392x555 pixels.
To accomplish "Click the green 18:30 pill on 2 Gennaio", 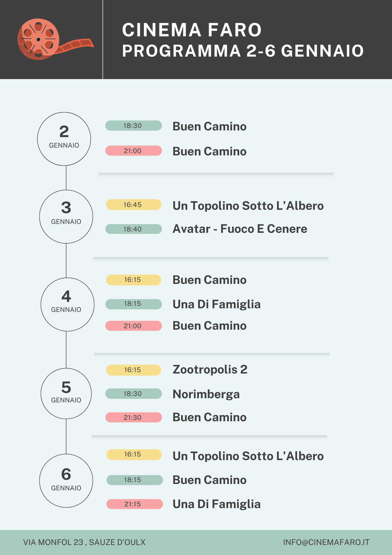I will click(x=133, y=126).
